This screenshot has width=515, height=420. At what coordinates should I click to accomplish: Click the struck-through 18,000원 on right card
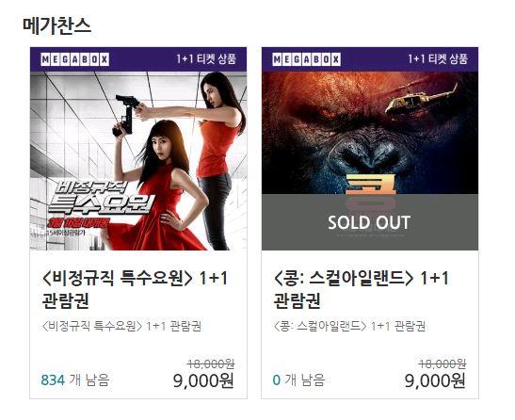pyautogui.click(x=443, y=363)
